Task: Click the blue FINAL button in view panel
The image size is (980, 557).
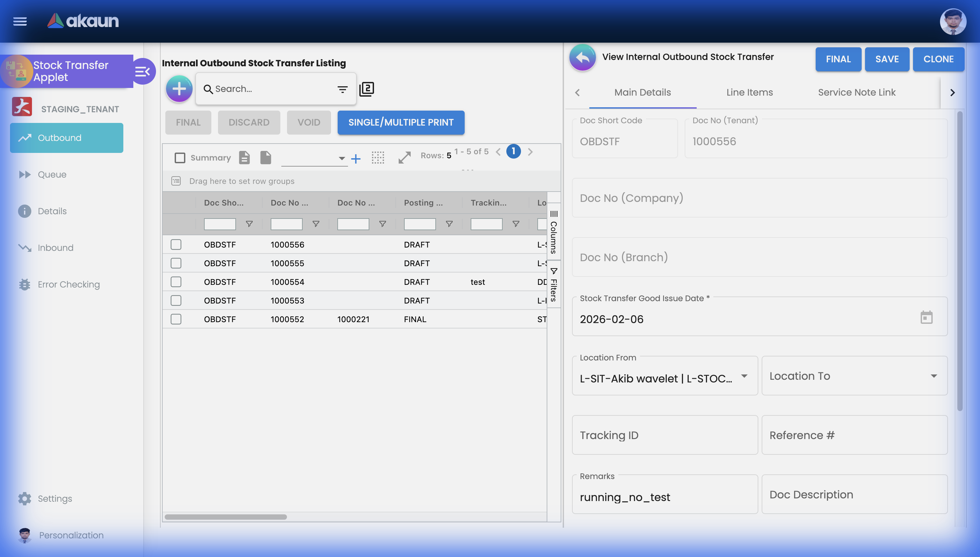Action: click(838, 59)
